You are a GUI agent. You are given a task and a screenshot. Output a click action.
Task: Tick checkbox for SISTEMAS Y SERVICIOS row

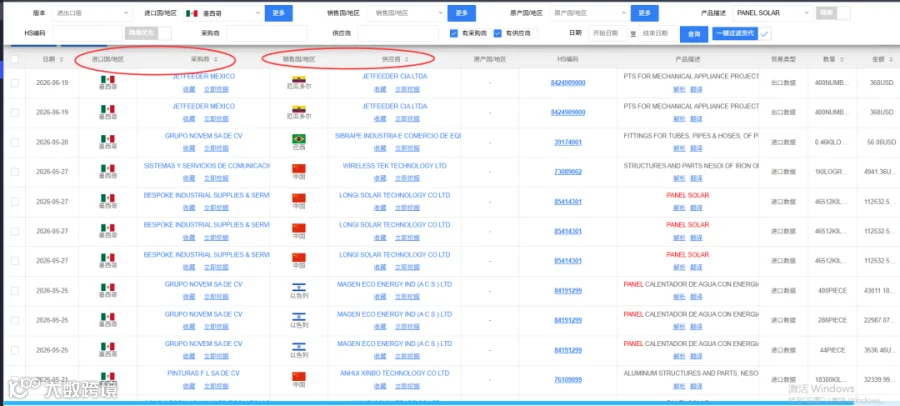click(x=14, y=172)
